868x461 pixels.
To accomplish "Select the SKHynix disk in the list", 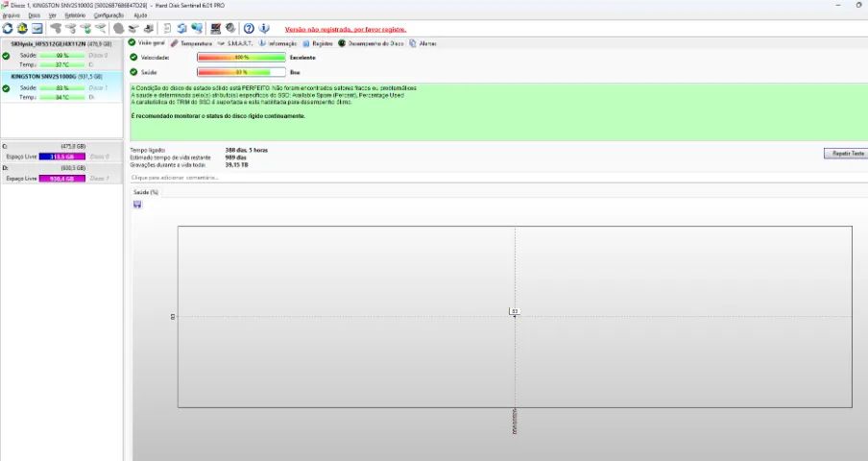I will [x=60, y=44].
